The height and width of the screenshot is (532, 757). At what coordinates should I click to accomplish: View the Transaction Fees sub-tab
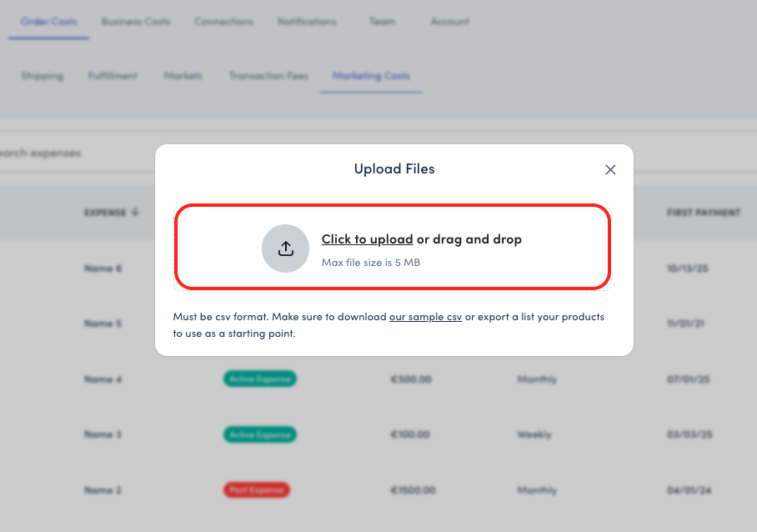coord(268,76)
